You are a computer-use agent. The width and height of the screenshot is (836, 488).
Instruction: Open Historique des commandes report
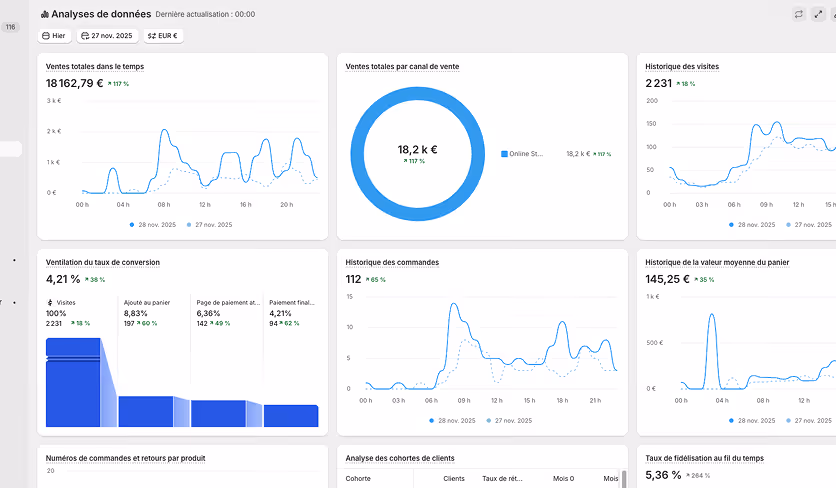[x=392, y=262]
